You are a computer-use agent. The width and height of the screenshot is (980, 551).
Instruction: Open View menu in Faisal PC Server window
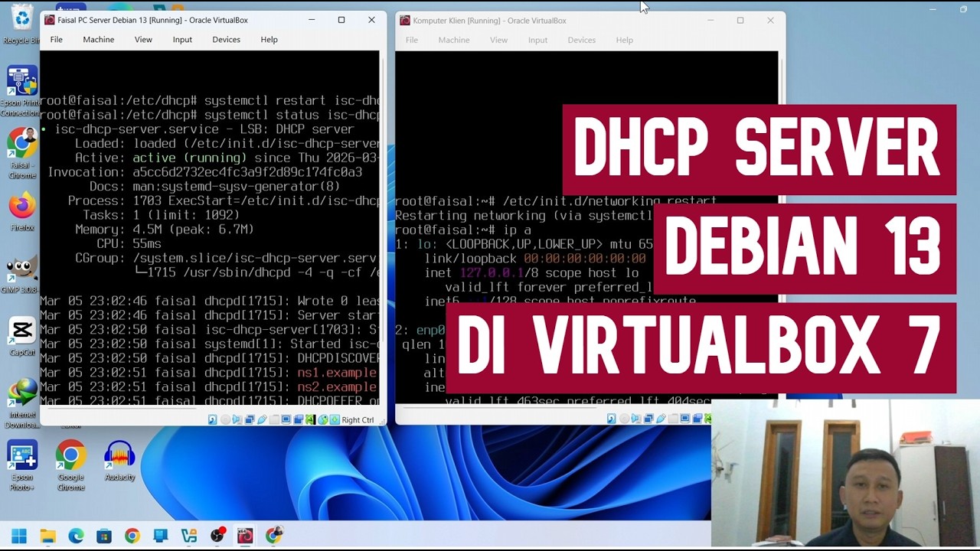click(x=143, y=39)
